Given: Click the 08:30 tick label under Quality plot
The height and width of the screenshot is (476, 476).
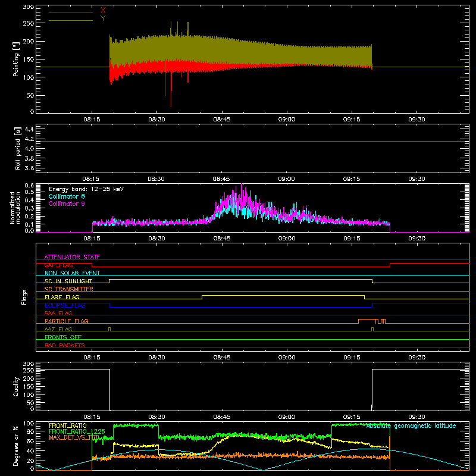Looking at the screenshot, I should [156, 417].
